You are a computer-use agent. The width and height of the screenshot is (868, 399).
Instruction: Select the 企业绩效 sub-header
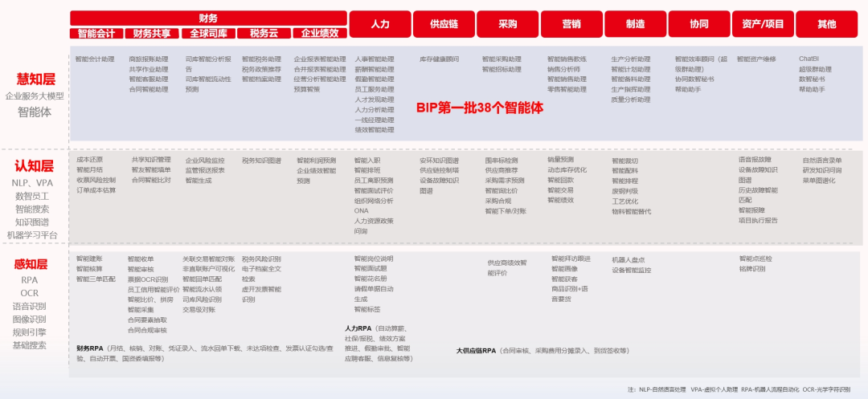pos(320,34)
